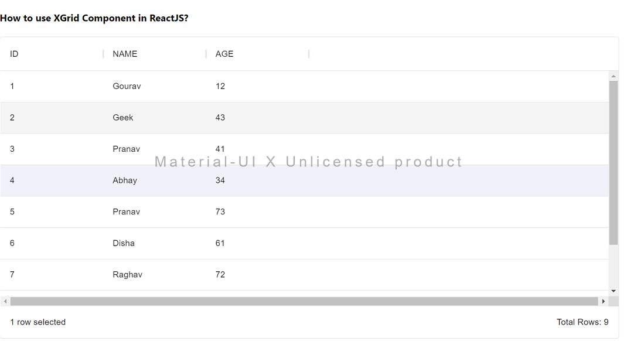Click the separator after AGE column
The image size is (644, 341).
[x=309, y=54]
